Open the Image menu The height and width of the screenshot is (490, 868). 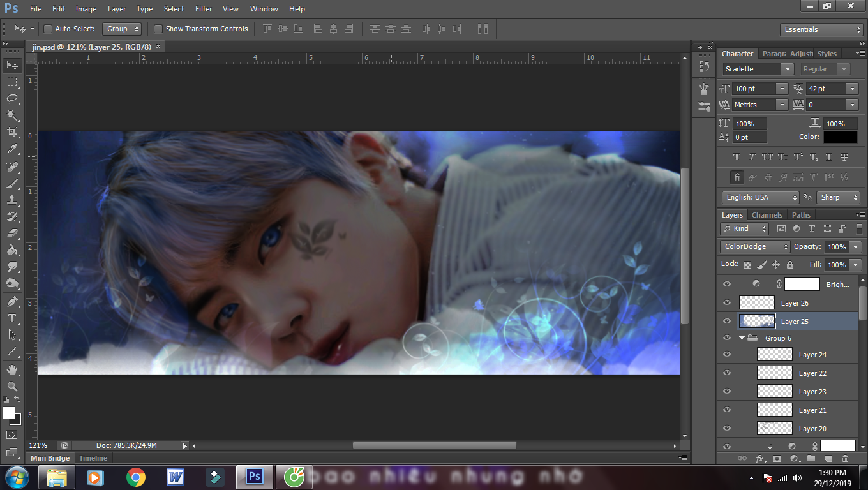pyautogui.click(x=86, y=9)
